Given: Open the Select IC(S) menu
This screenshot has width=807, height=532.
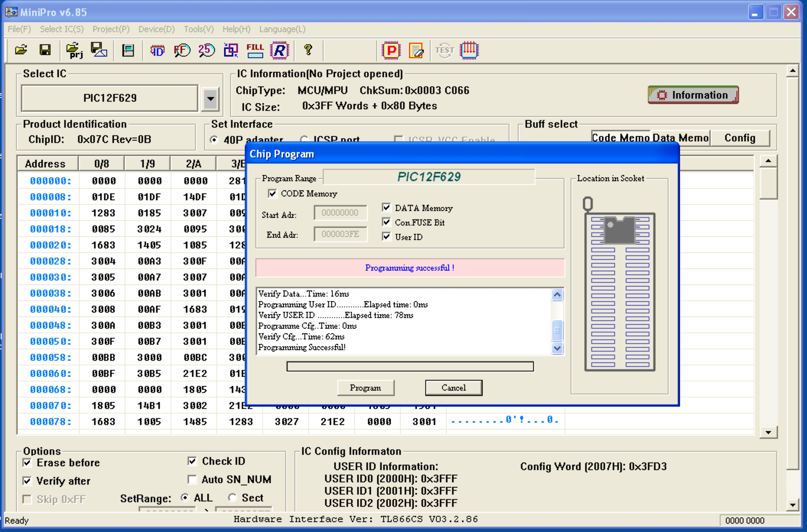Looking at the screenshot, I should point(62,29).
